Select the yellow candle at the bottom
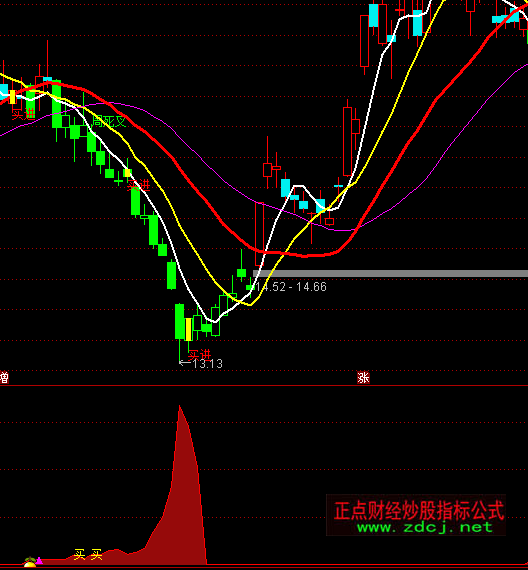Screen dimensions: 528x570 click(x=188, y=329)
